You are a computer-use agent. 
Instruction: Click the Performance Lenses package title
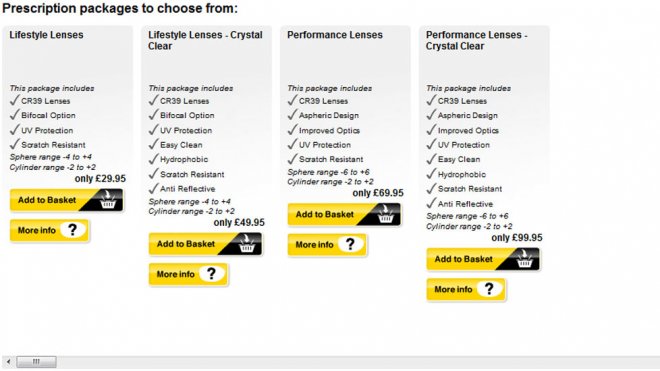coord(335,35)
